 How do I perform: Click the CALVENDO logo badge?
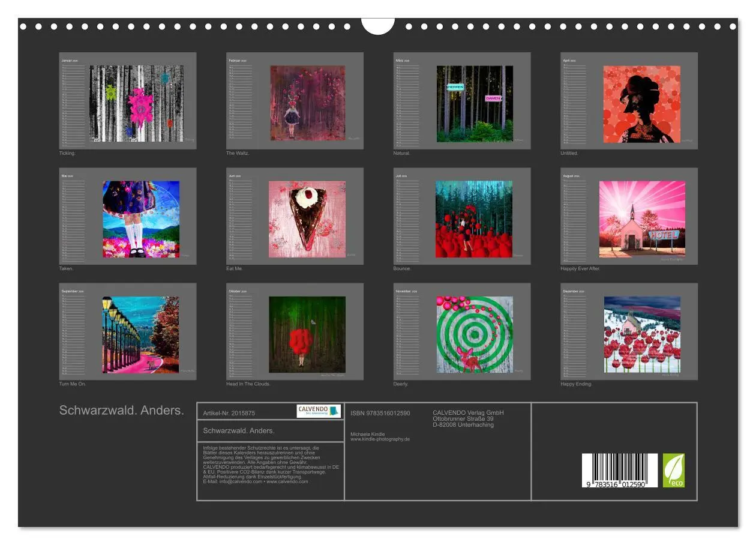tap(319, 411)
